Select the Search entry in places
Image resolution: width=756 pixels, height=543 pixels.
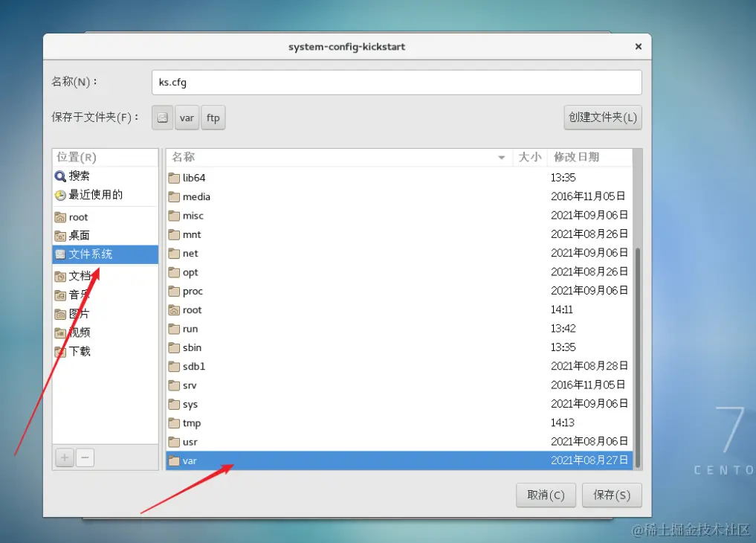point(105,176)
